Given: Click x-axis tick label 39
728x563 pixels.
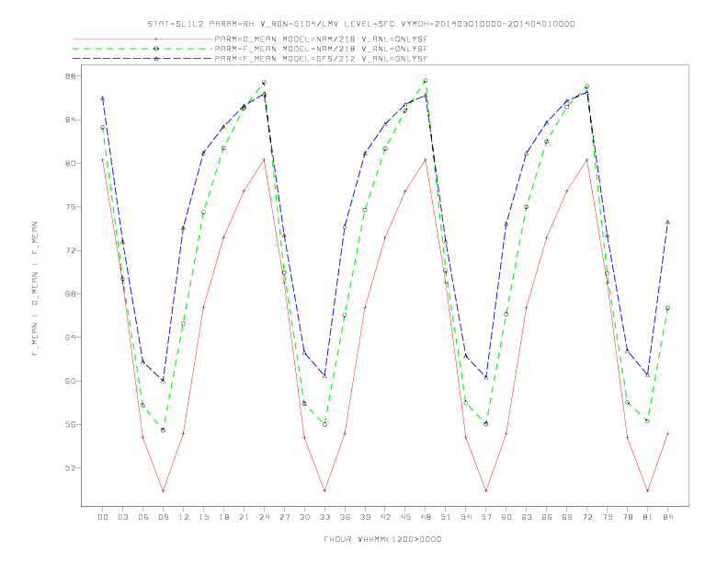Looking at the screenshot, I should point(365,517).
